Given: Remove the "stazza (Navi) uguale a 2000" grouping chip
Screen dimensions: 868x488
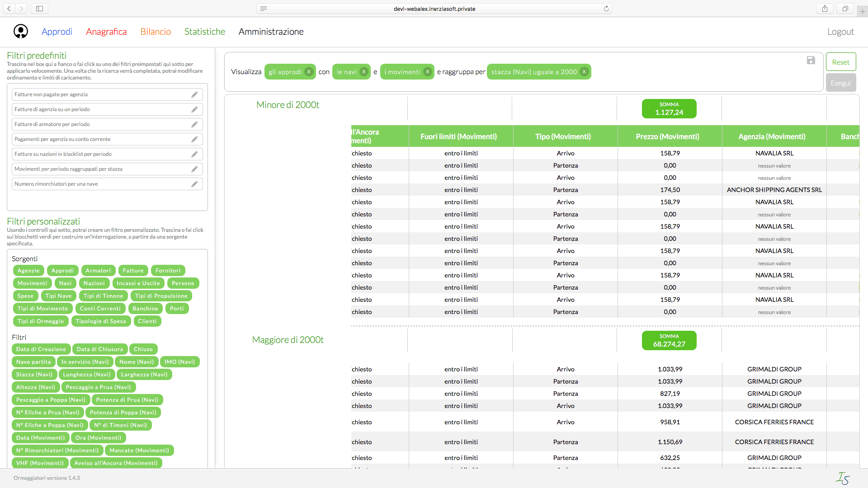Looking at the screenshot, I should coord(584,71).
